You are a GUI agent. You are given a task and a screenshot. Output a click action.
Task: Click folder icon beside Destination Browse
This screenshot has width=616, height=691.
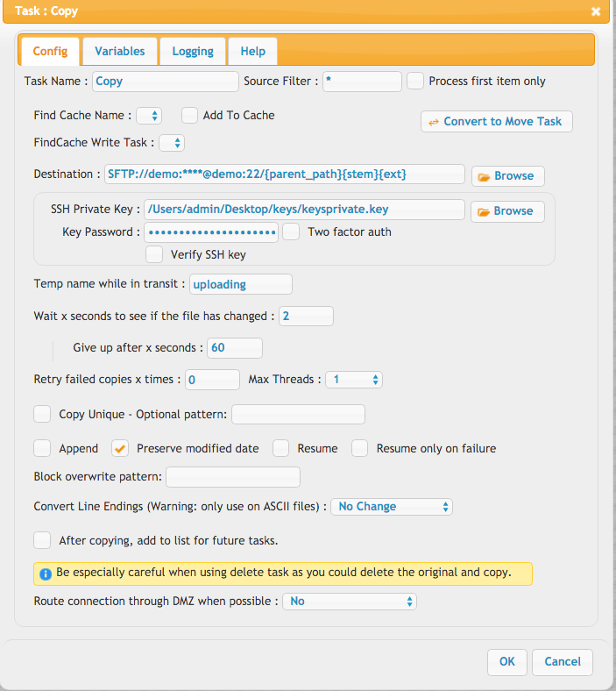484,177
